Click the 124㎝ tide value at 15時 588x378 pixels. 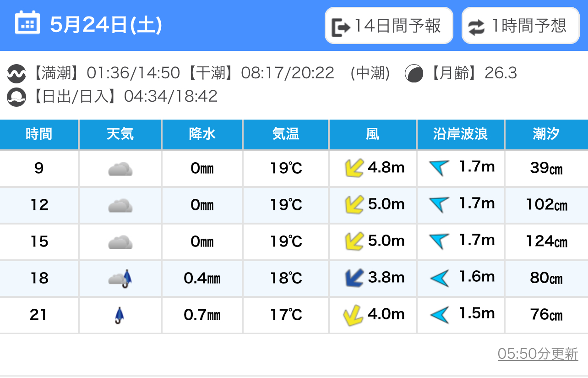547,241
